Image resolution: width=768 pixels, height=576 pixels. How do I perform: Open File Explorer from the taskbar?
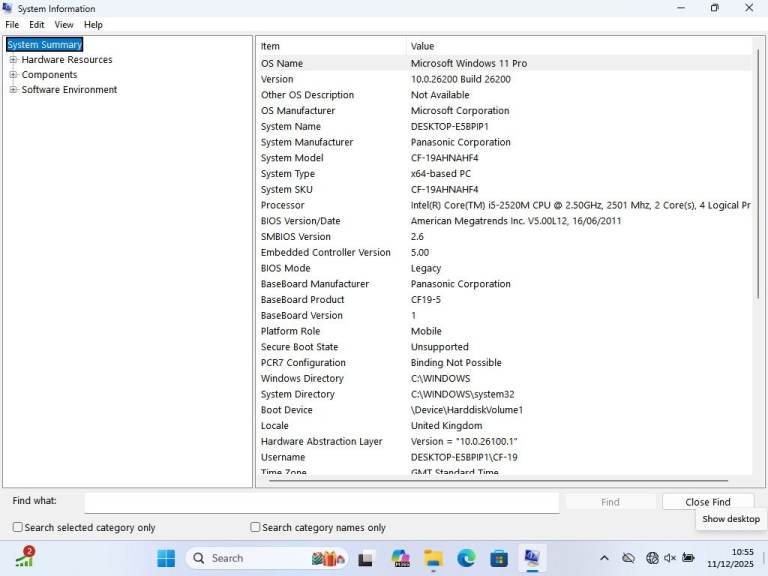point(433,558)
